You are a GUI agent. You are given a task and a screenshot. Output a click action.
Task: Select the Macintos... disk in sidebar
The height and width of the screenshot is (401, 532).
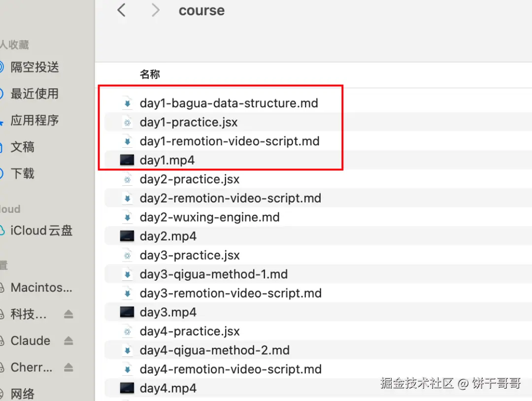41,288
